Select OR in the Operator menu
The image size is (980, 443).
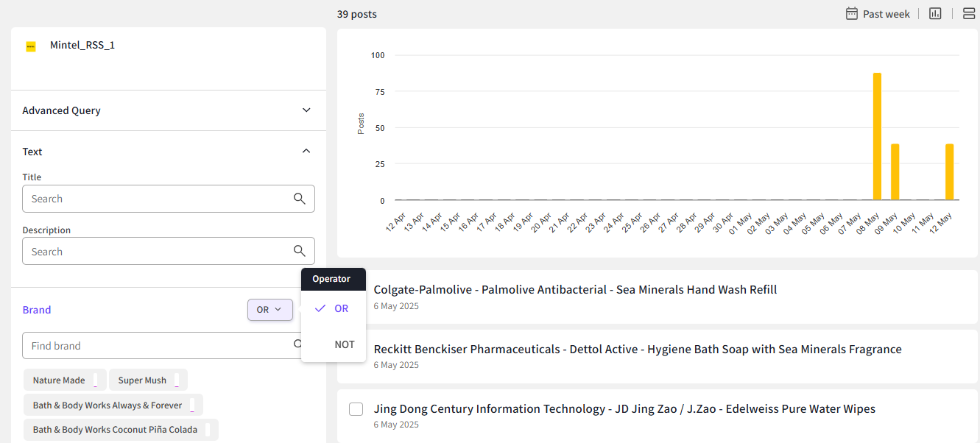[340, 308]
